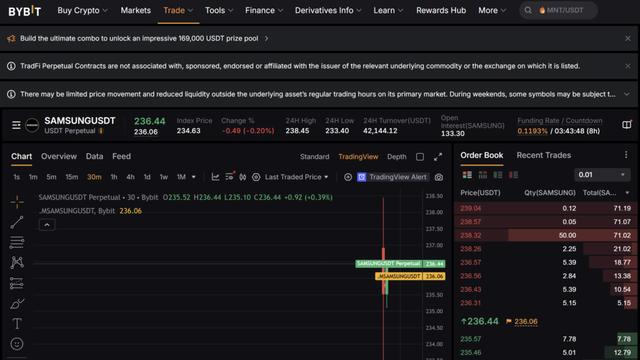This screenshot has width=640, height=360.
Task: Open the indicators icon in chart toolbar
Action: (x=230, y=177)
